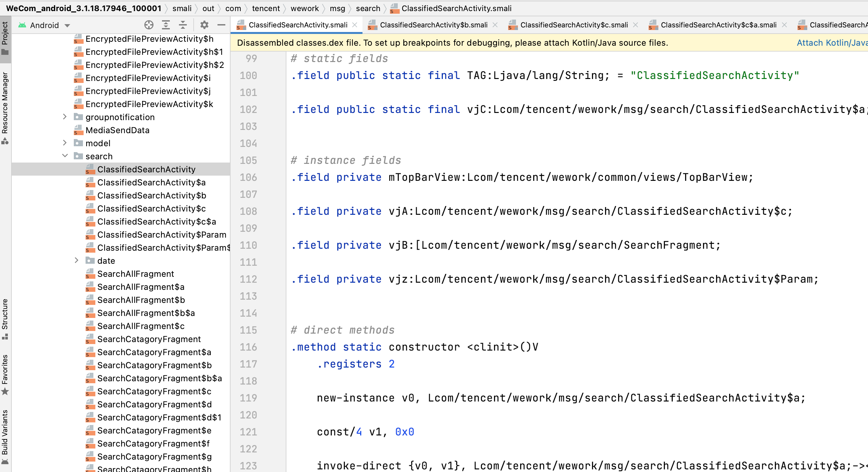Expand the date folder
The image size is (868, 472).
tap(76, 260)
